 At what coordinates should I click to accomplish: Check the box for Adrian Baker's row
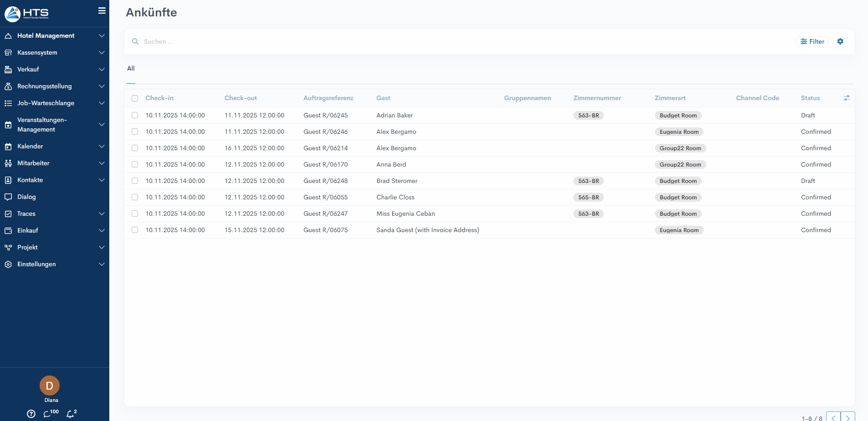coord(135,115)
